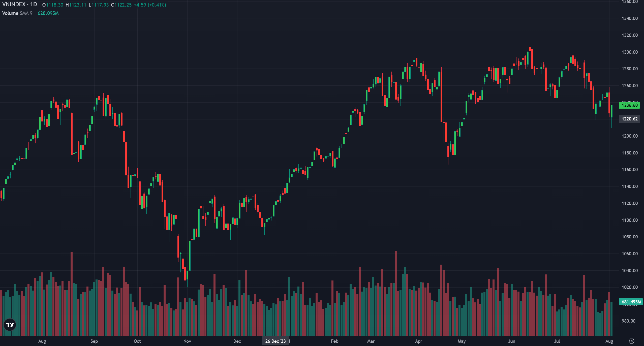Click the 1300.00 level on price scale
Image resolution: width=644 pixels, height=346 pixels.
click(629, 52)
